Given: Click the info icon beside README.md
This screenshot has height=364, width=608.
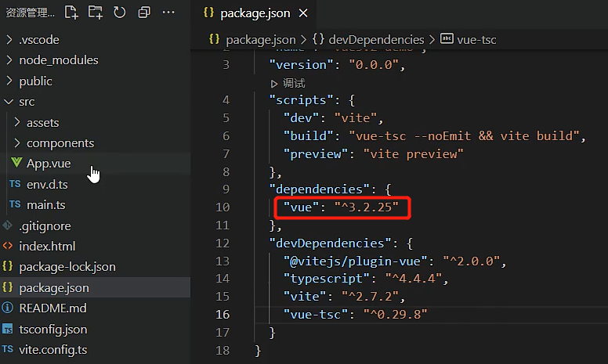Looking at the screenshot, I should coord(7,308).
